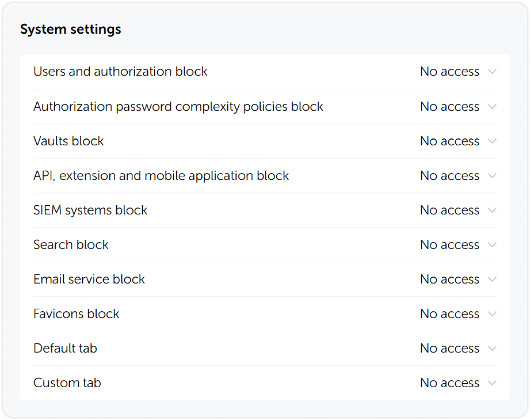Click the Favicons block label
The image size is (530, 420).
pos(76,314)
